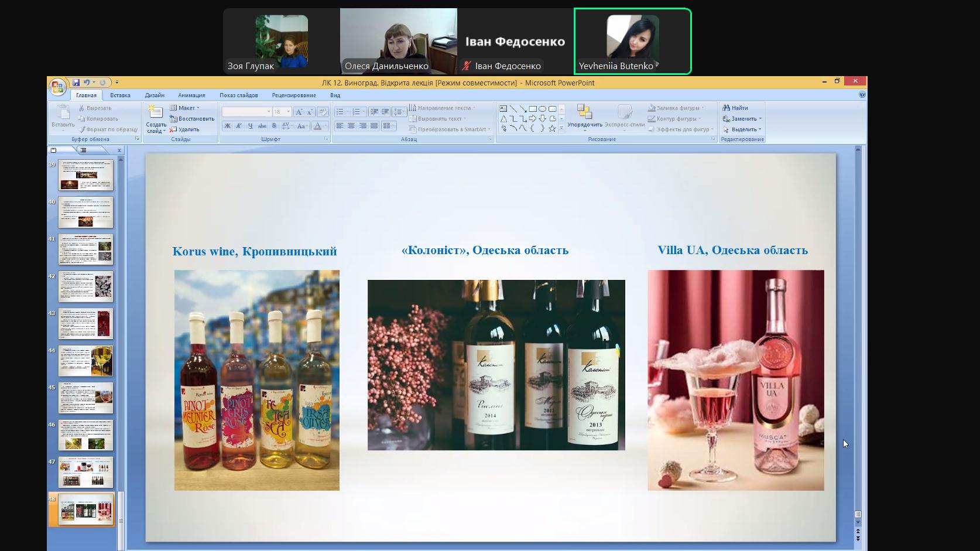Select the five-point star shape
980x551 pixels.
coord(552,128)
